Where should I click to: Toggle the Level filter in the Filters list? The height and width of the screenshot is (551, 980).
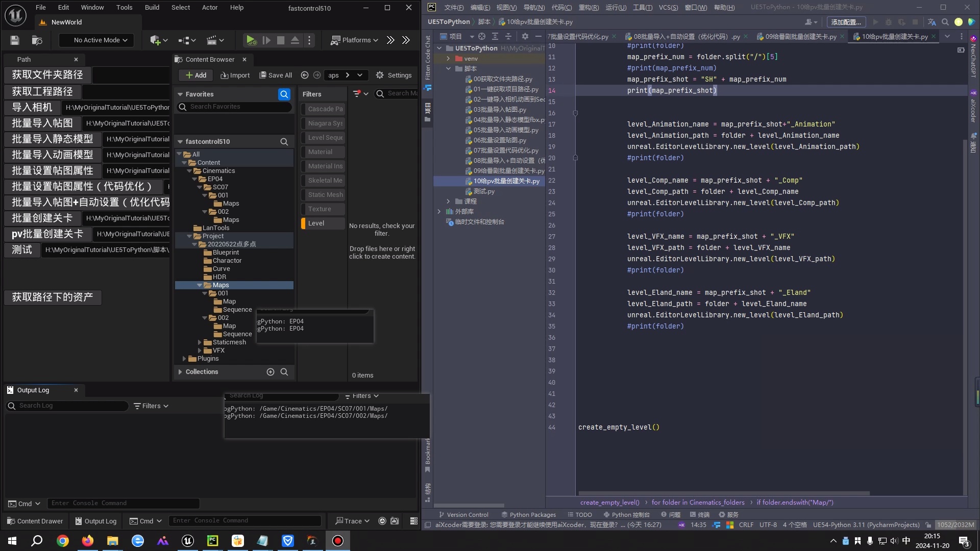click(x=322, y=223)
